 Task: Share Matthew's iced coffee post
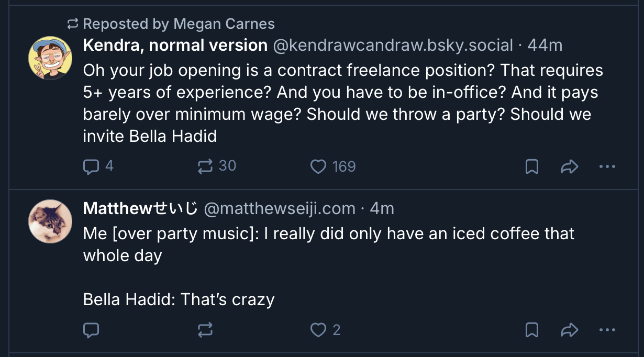click(x=569, y=330)
